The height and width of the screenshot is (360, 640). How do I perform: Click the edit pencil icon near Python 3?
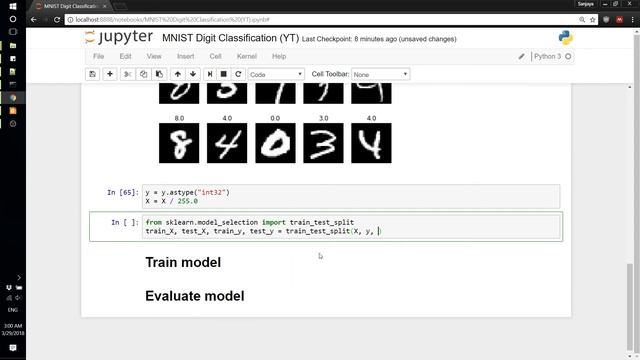tap(521, 56)
